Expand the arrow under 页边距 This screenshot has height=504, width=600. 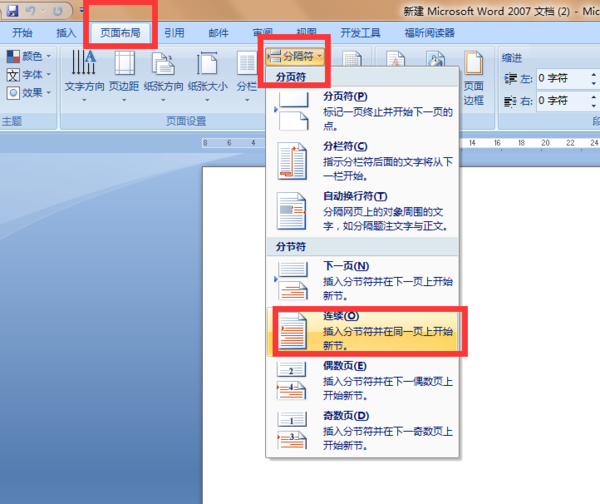click(x=124, y=100)
